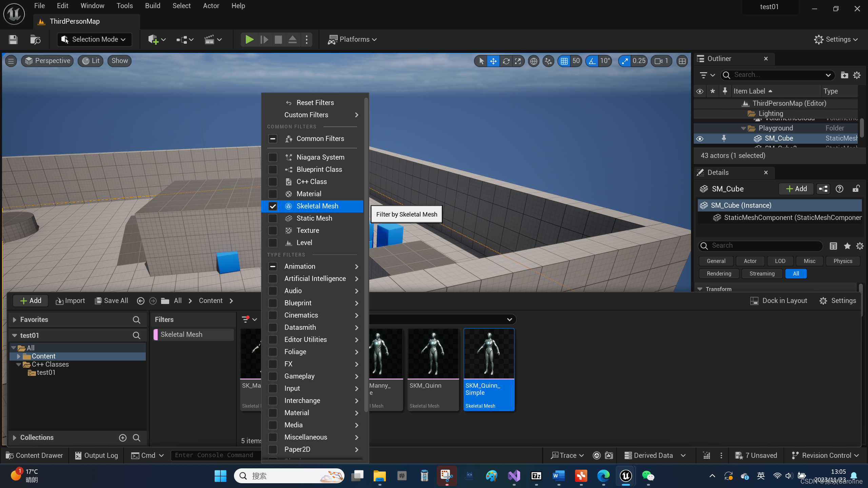Click the Skeletal Mesh filter color swatch
The width and height of the screenshot is (868, 488).
click(x=156, y=334)
